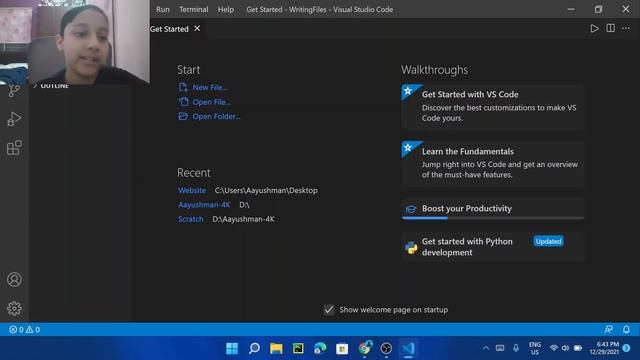Viewport: 640px width, 360px height.
Task: Click the Open File icon
Action: click(x=183, y=102)
